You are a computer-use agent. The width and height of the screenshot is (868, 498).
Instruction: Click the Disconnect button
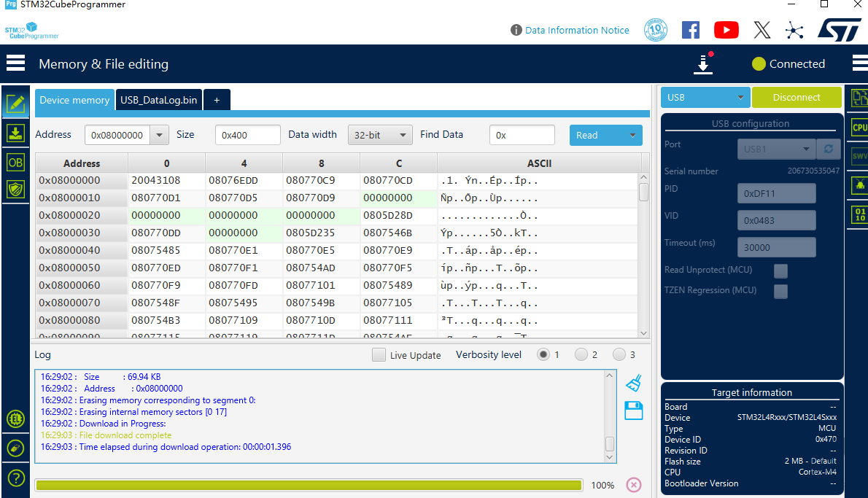[x=797, y=97]
